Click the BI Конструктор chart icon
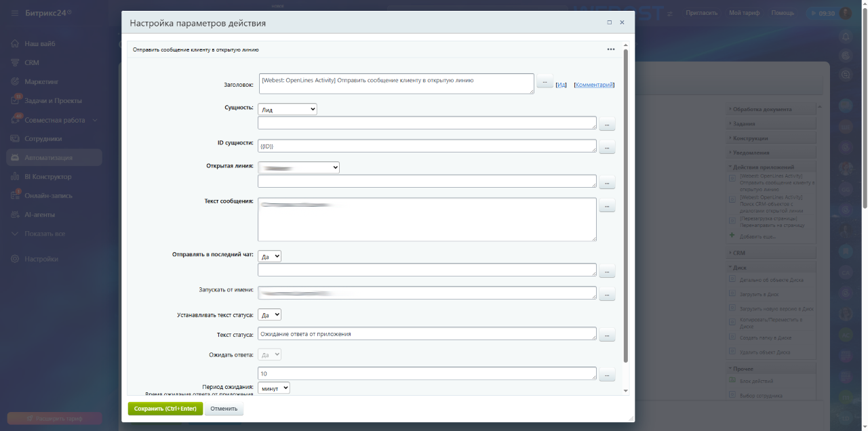The width and height of the screenshot is (868, 431). (x=16, y=176)
